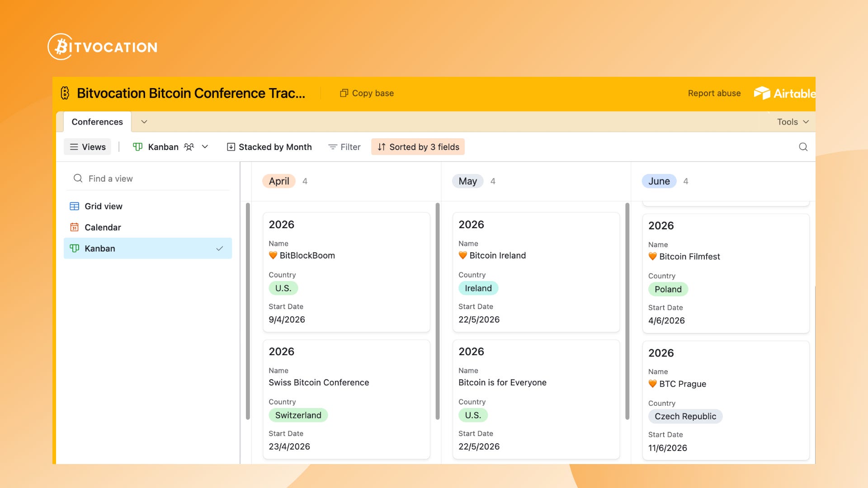Select the Grid view icon in the sidebar
Screen dimensions: 868x488
75,206
